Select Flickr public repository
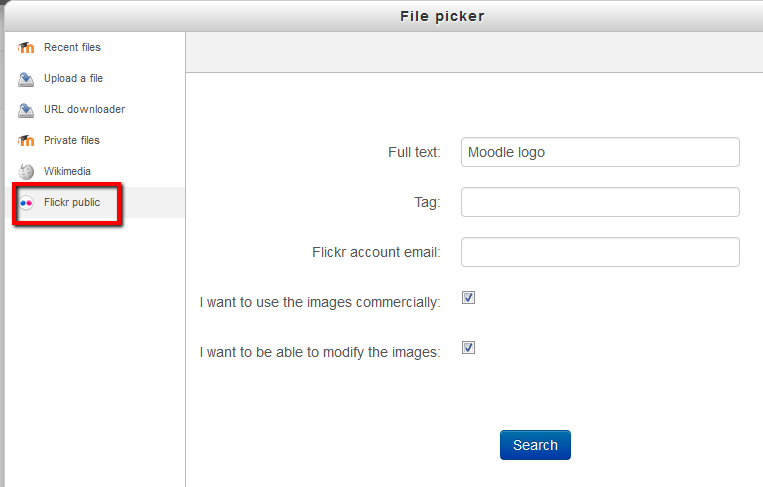This screenshot has width=763, height=487. pos(72,202)
